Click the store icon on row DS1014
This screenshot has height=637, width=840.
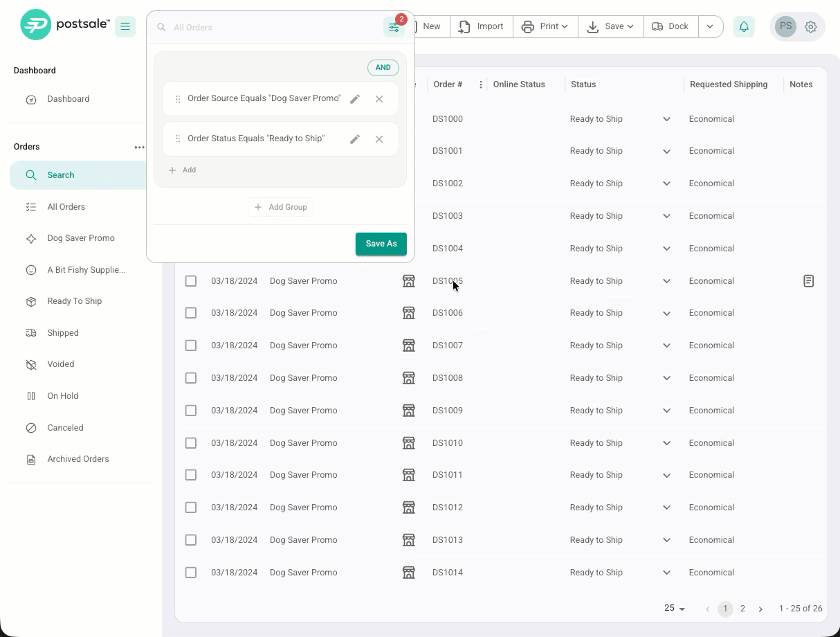[409, 573]
